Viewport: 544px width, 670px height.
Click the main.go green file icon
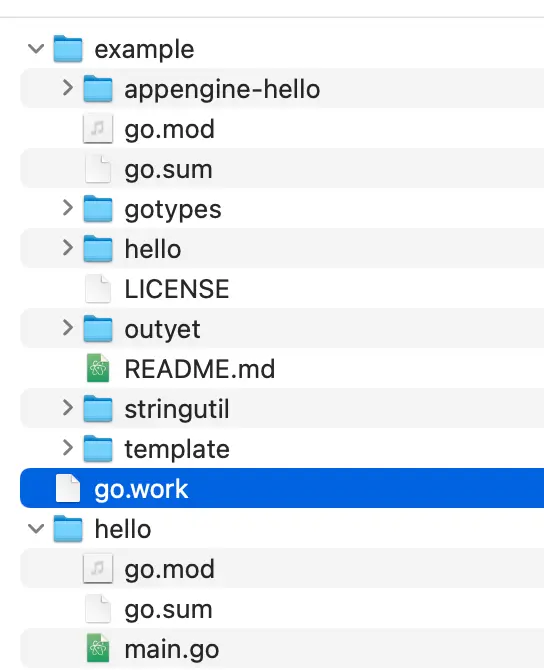98,648
